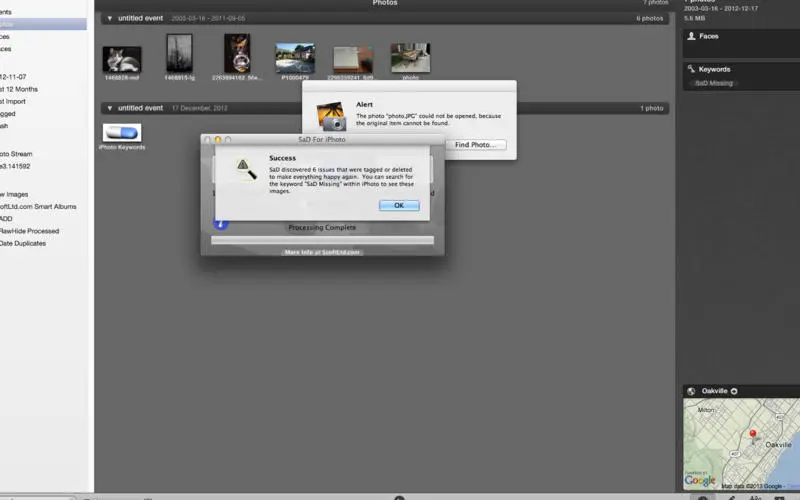Select Trash in sidebar
800x500 pixels.
click(x=4, y=126)
